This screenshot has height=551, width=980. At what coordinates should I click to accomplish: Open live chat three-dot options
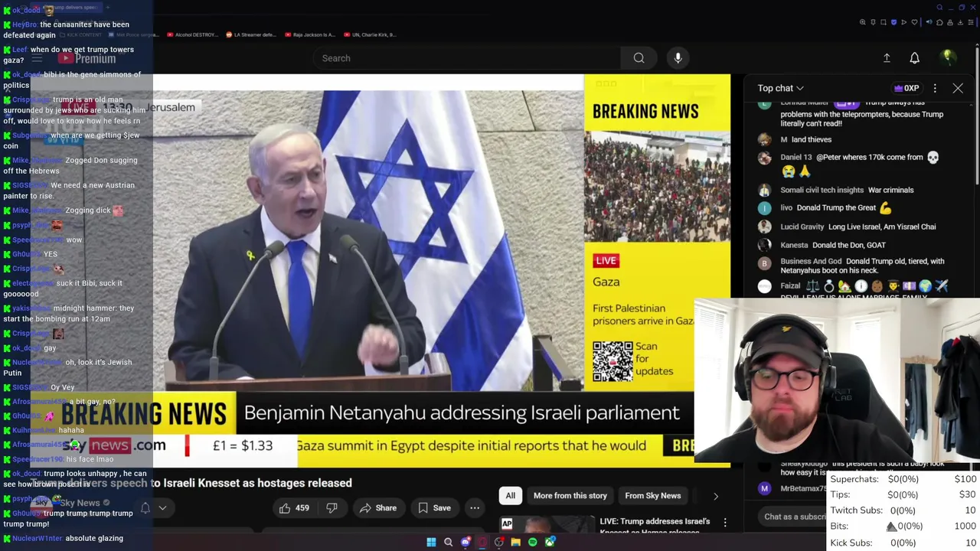tap(935, 88)
